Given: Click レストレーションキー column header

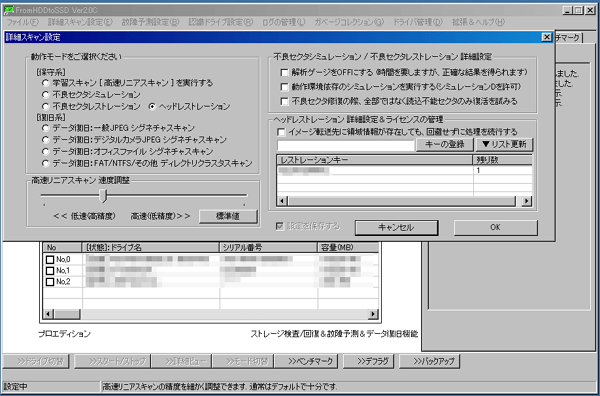Looking at the screenshot, I should coord(375,160).
